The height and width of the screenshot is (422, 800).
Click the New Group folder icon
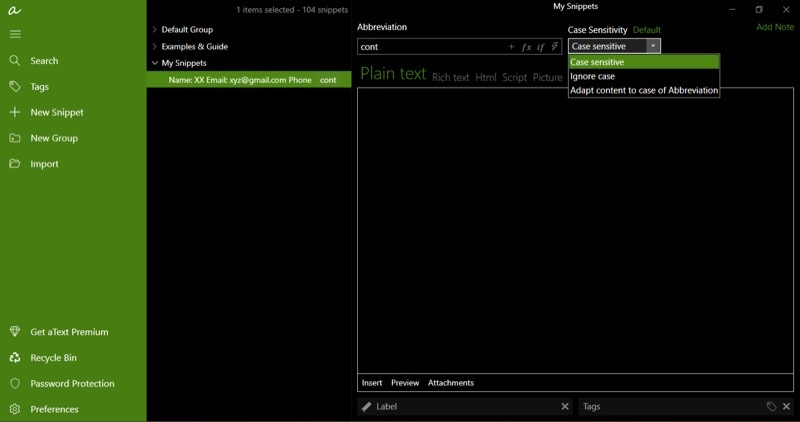pyautogui.click(x=15, y=138)
